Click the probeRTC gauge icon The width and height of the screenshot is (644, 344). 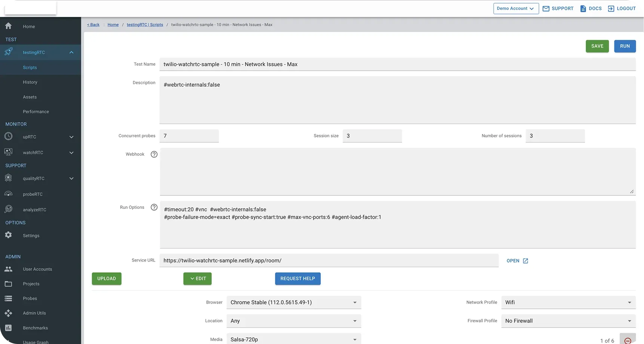[x=8, y=194]
